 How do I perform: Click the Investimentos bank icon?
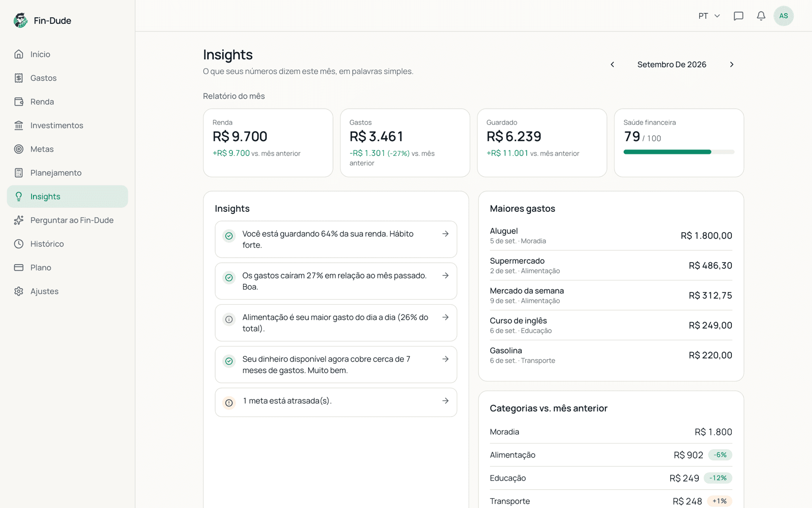[x=19, y=125]
